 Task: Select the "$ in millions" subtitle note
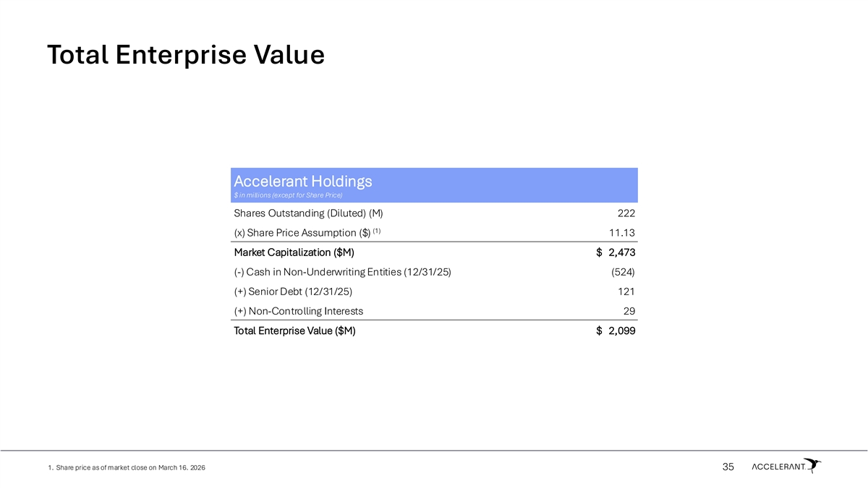pyautogui.click(x=288, y=195)
